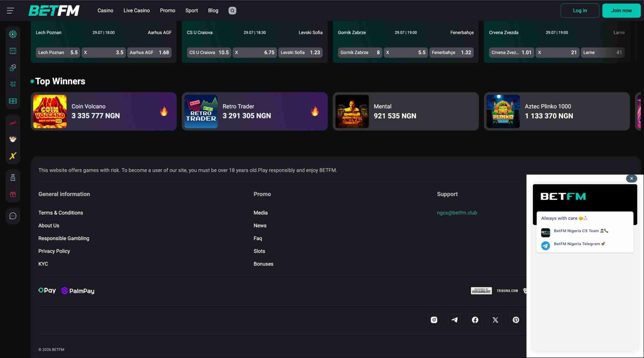This screenshot has width=644, height=358.
Task: Open the Instagram social icon
Action: pyautogui.click(x=434, y=320)
